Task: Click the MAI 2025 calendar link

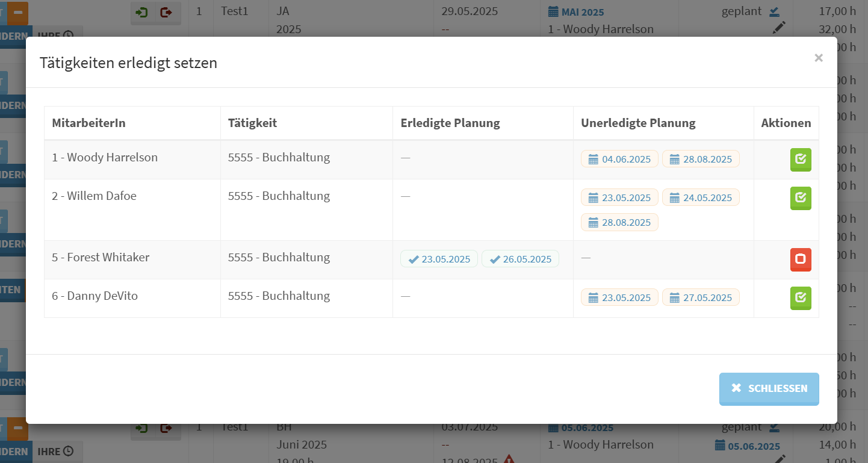Action: 576,12
